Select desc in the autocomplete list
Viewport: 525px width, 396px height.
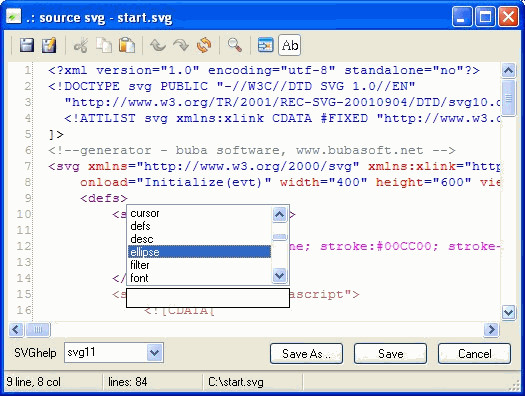199,239
